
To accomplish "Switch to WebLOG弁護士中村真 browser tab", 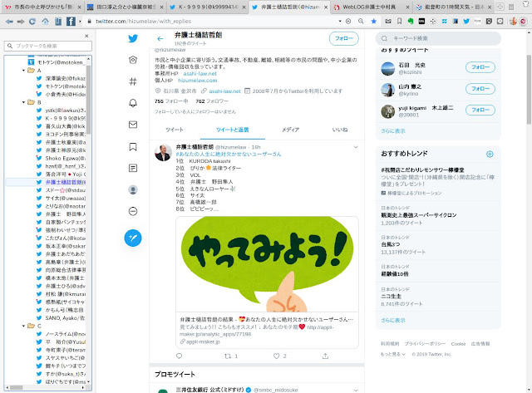I will (372, 7).
